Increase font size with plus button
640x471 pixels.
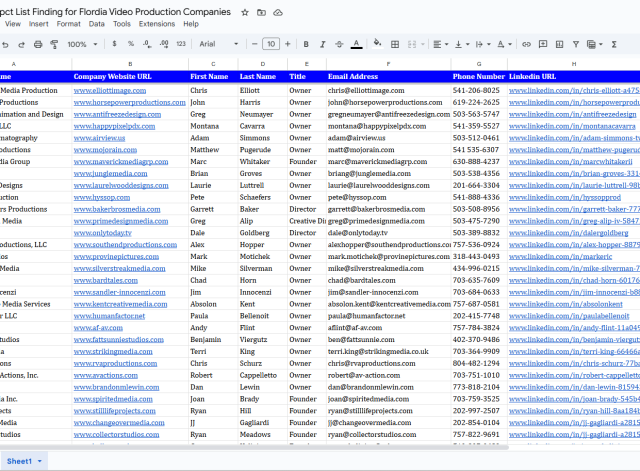pyautogui.click(x=288, y=44)
